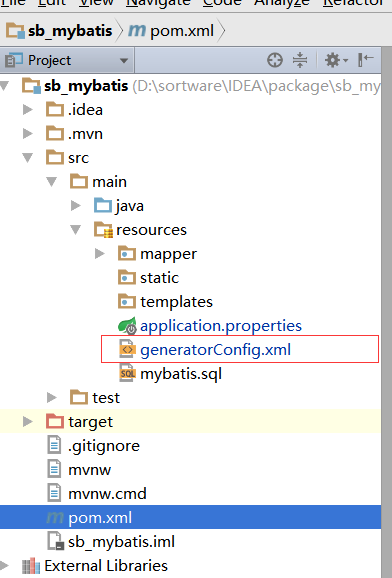Select the templates folder name
This screenshot has width=392, height=578.
176,302
